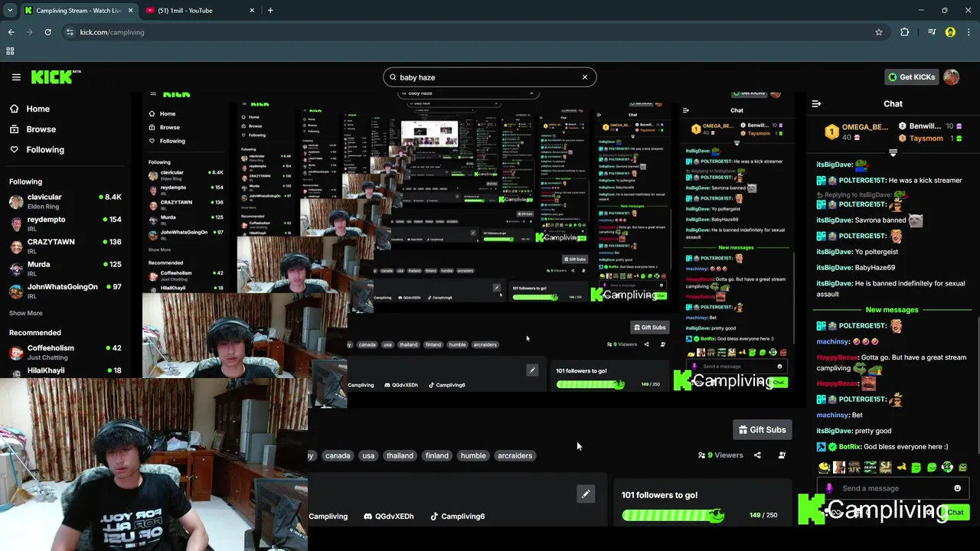Collapse the chat panel with the arrow icon
980x551 pixels.
[816, 103]
